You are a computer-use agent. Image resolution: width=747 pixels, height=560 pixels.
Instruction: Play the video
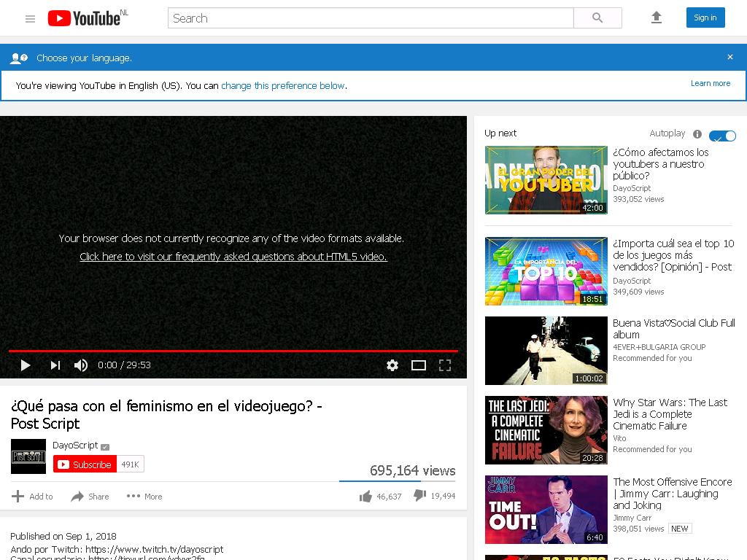pyautogui.click(x=26, y=365)
